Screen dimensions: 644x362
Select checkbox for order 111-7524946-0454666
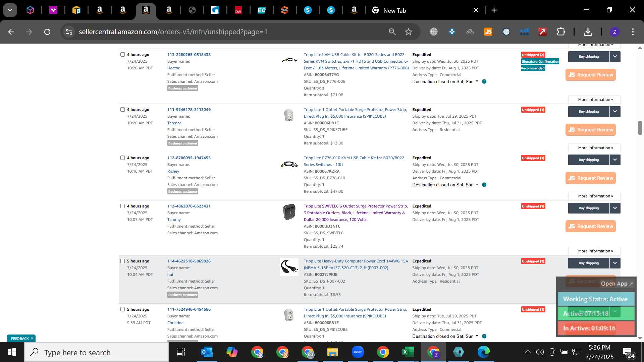122,309
